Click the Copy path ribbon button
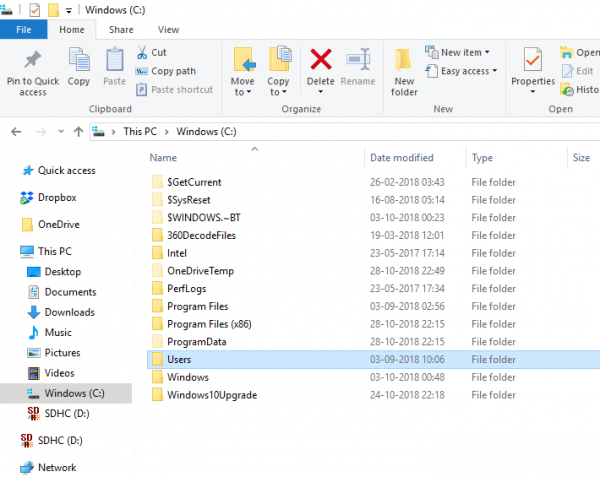The image size is (600, 477). click(166, 71)
